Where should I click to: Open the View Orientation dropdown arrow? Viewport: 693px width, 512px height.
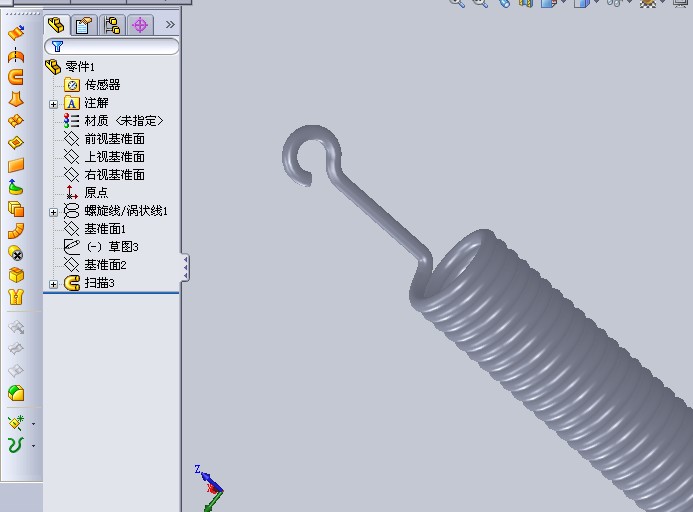[x=564, y=3]
